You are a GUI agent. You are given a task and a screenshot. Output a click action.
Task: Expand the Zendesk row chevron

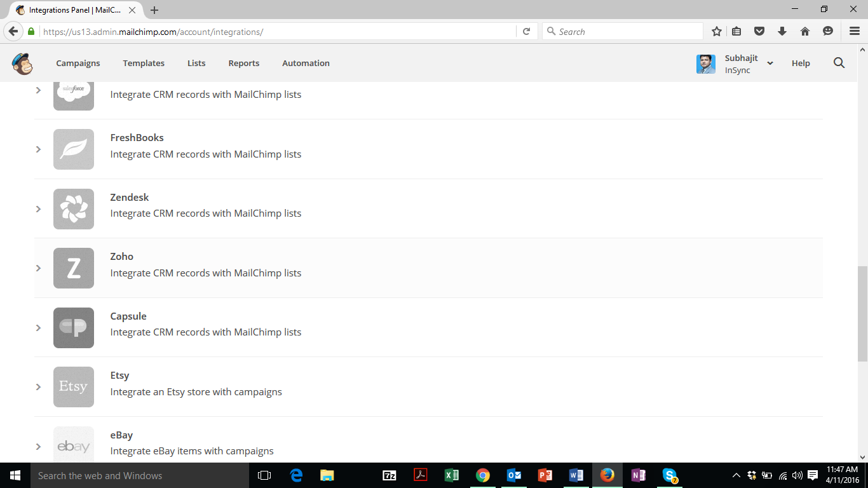click(x=38, y=209)
